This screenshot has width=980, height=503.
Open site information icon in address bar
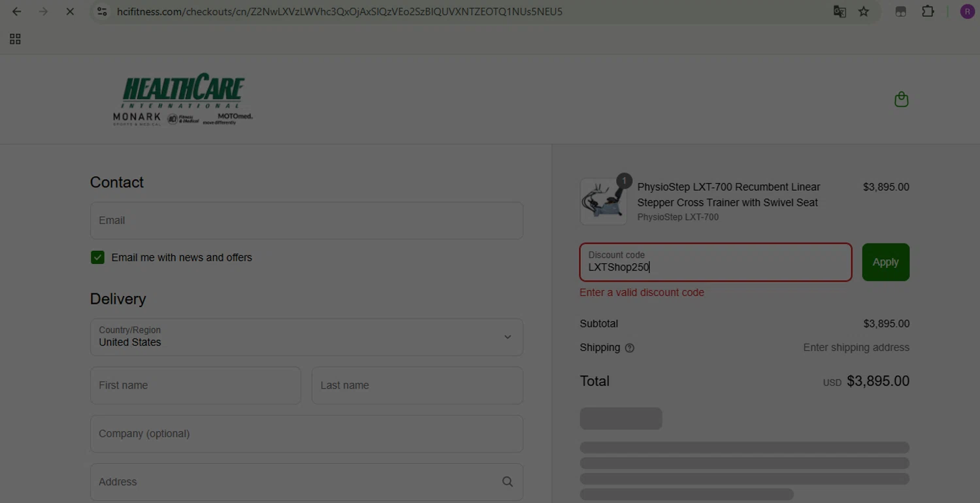pyautogui.click(x=102, y=12)
